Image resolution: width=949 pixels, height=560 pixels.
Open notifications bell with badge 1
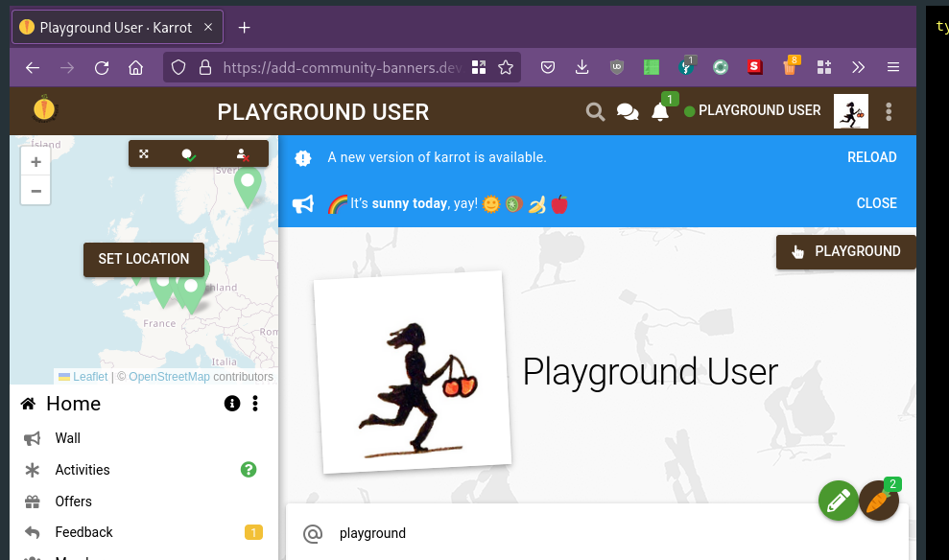[660, 112]
